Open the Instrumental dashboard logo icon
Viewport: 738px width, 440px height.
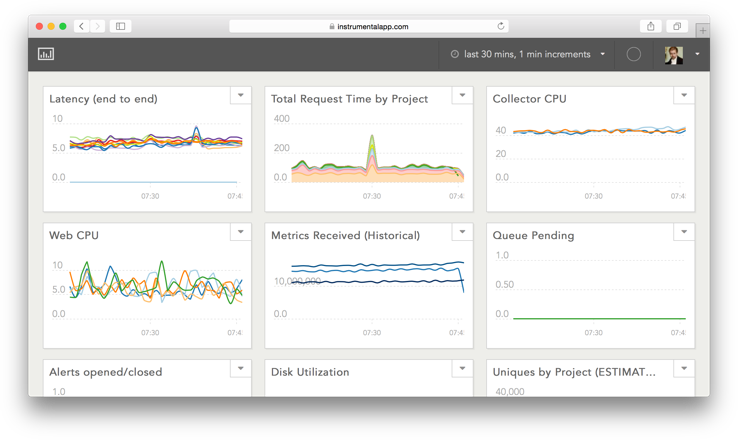pyautogui.click(x=46, y=54)
